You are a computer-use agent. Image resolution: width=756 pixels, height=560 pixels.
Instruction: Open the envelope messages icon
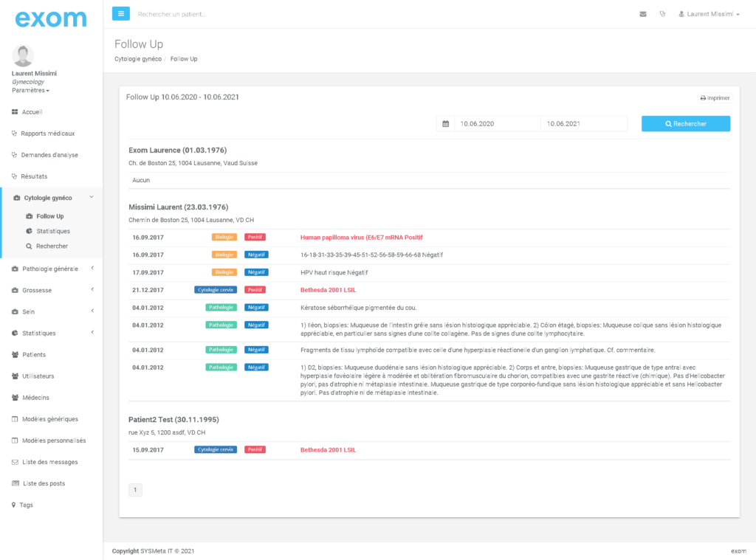click(x=643, y=14)
